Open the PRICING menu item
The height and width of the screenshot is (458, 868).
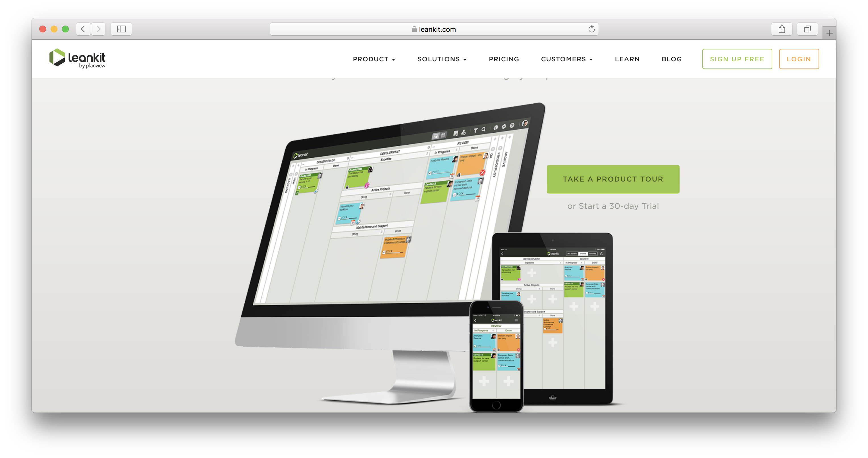click(x=503, y=59)
